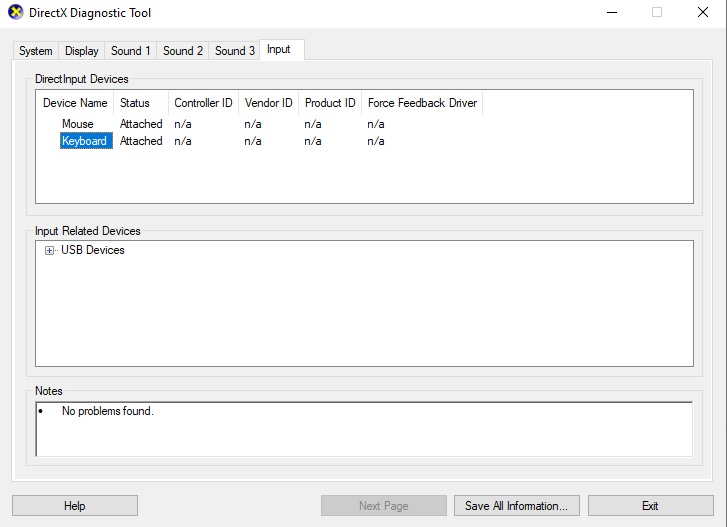Click the Device Name column header
This screenshot has height=527, width=727.
pyautogui.click(x=75, y=103)
